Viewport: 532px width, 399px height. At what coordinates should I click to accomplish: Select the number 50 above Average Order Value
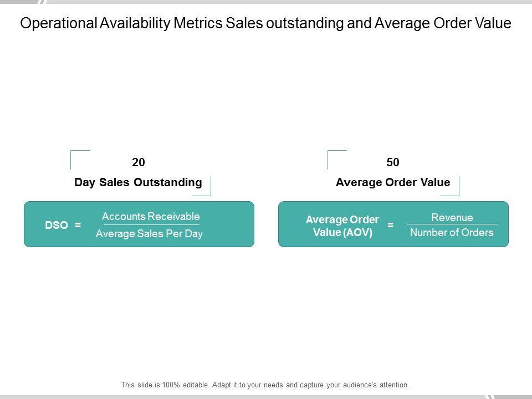(x=393, y=162)
